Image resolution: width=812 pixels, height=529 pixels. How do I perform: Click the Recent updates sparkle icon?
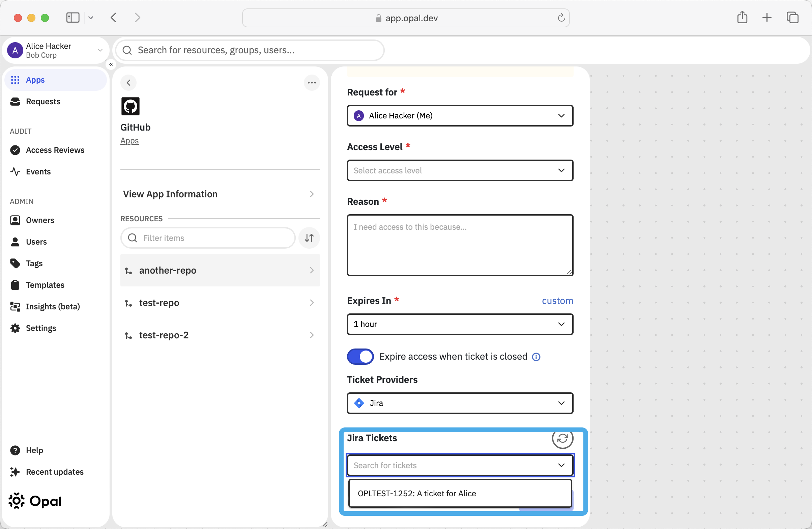pyautogui.click(x=15, y=472)
